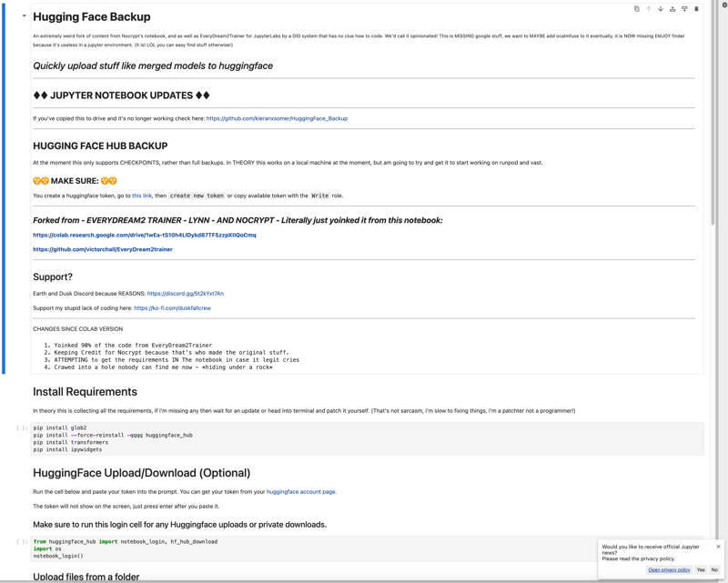Click the 'HuggingFace Upload/Download (Optional)' heading
Screen dimensions: 728x583
142,473
